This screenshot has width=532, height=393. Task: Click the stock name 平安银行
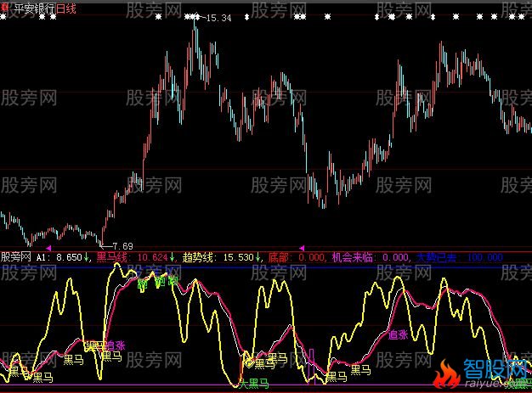click(x=34, y=8)
